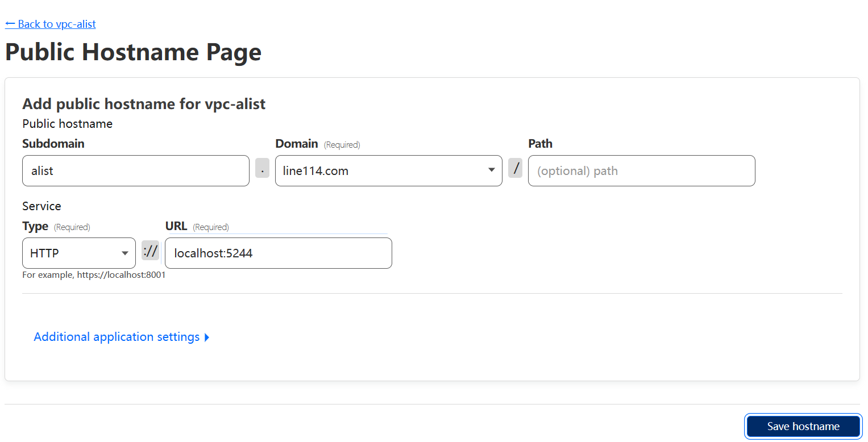868x442 pixels.
Task: Click the Path label
Action: (x=541, y=144)
